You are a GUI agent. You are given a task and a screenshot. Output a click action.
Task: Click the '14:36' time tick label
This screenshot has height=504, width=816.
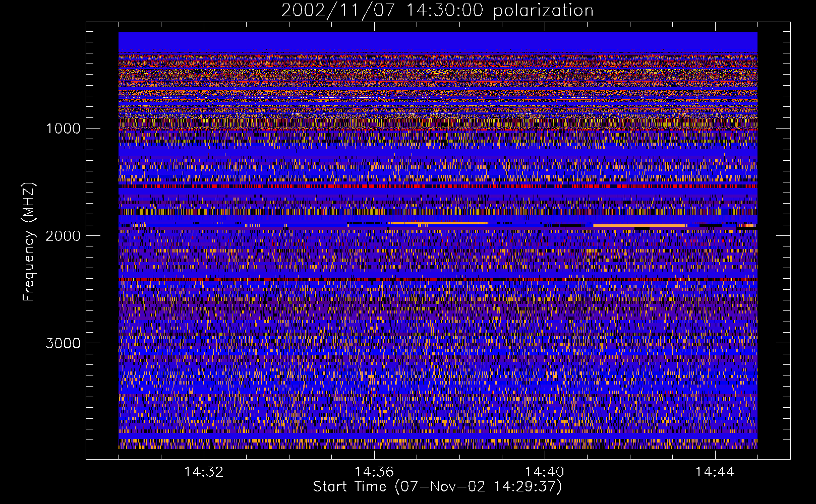(374, 472)
